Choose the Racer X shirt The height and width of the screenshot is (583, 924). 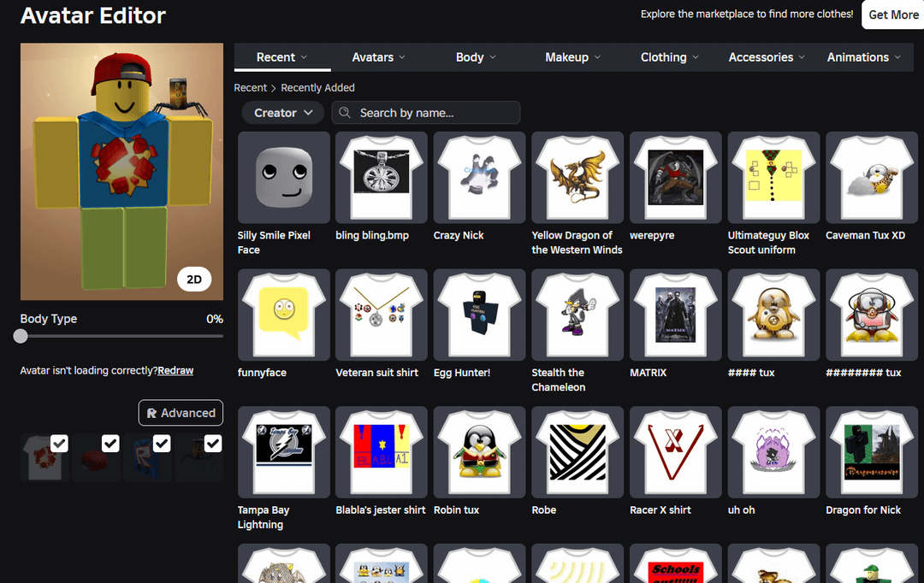coord(675,452)
